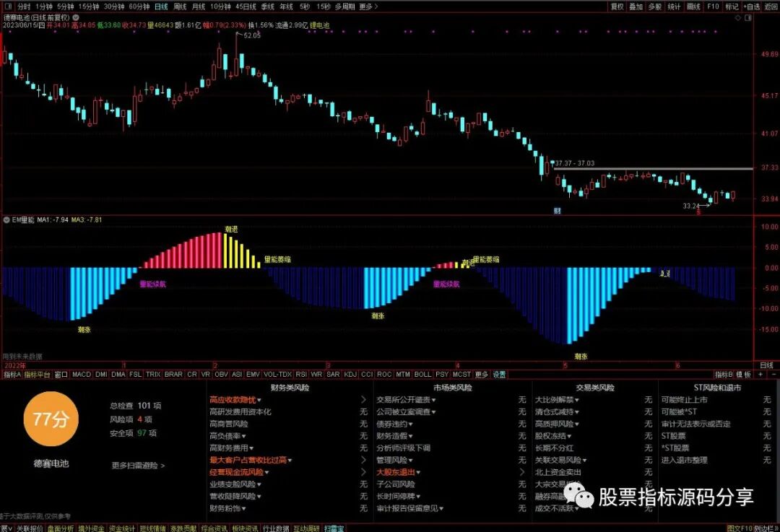The width and height of the screenshot is (780, 532).
Task: Open 更多扫雷避险 link
Action: (138, 466)
